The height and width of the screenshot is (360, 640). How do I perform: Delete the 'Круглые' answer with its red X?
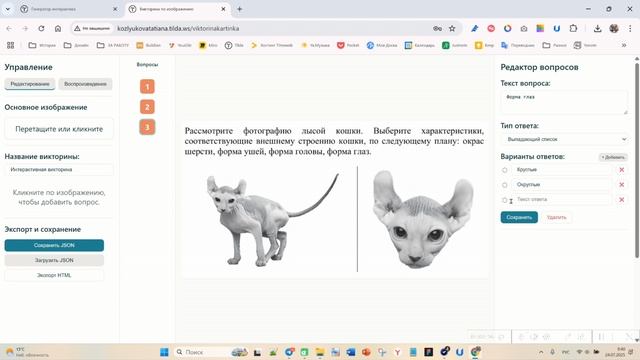click(x=622, y=170)
